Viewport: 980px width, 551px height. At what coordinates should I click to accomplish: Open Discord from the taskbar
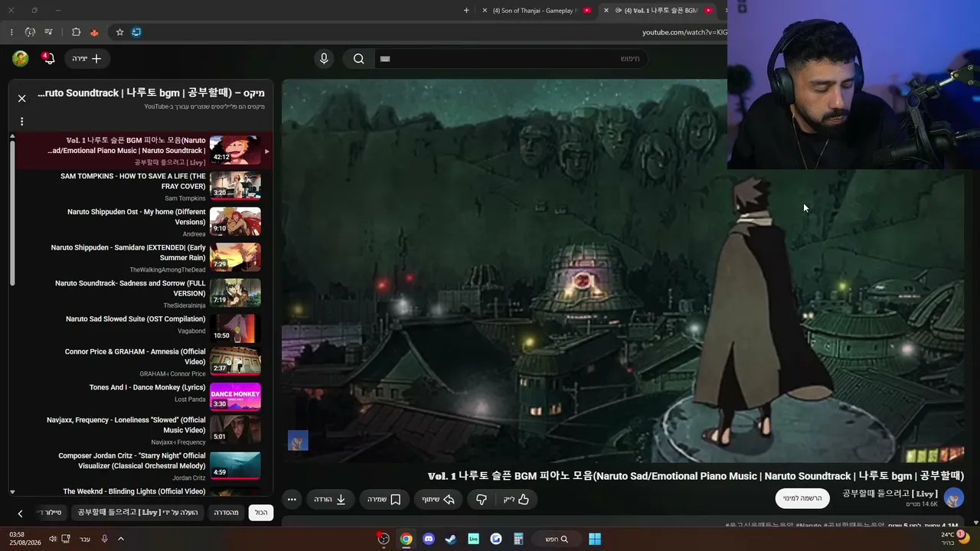click(x=429, y=539)
